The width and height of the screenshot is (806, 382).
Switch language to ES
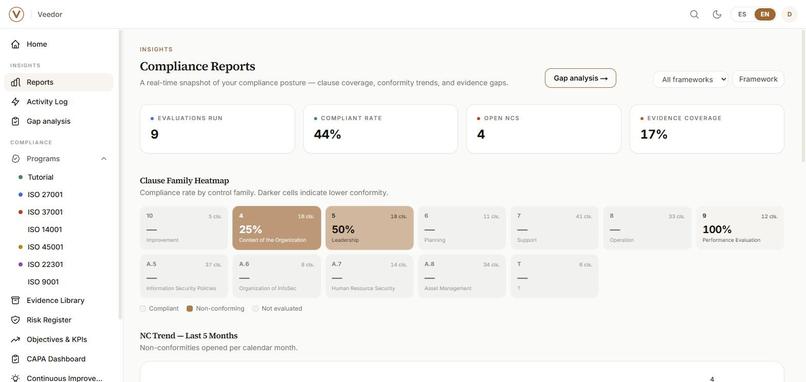742,14
